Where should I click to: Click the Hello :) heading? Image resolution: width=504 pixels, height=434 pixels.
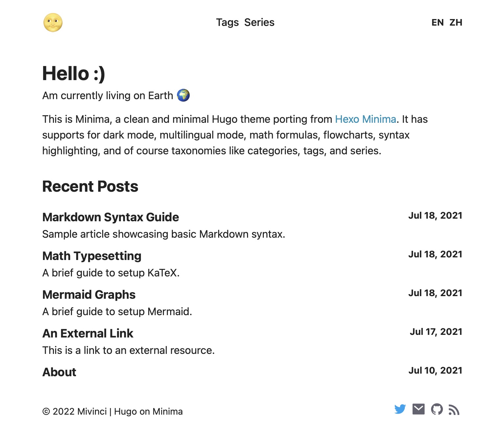(74, 73)
